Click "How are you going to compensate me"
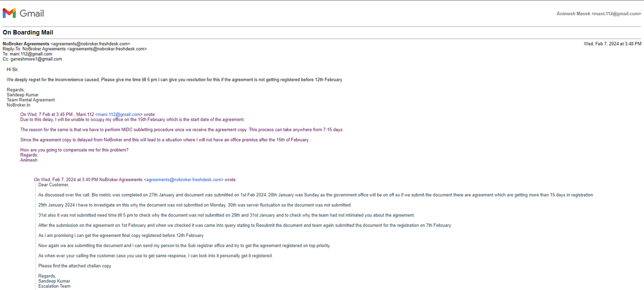Image resolution: width=644 pixels, height=290 pixels. coord(75,150)
